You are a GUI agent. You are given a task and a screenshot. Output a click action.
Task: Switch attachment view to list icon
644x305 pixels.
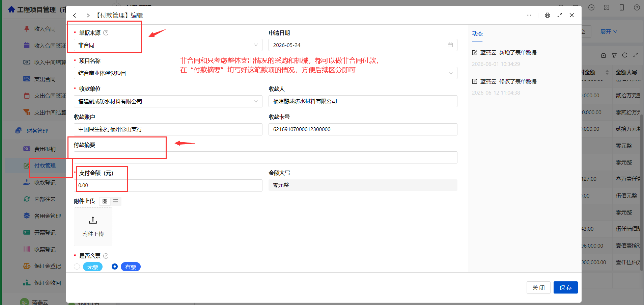coord(115,201)
